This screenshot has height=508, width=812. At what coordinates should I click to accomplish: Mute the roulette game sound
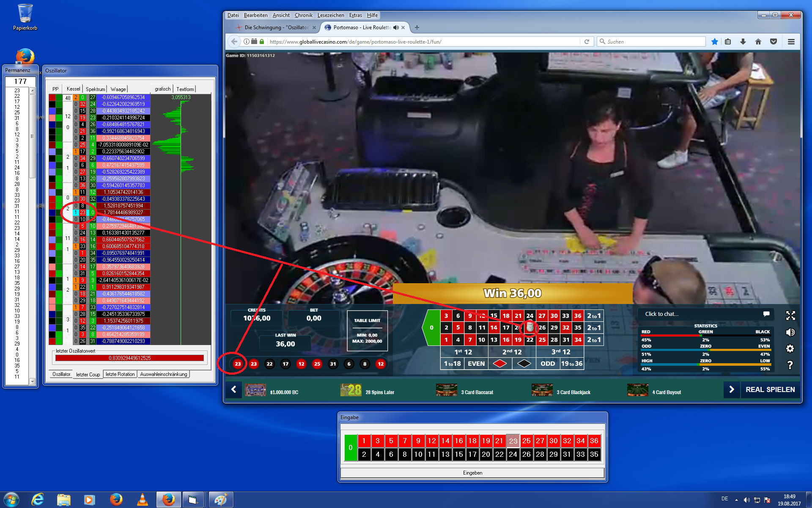pyautogui.click(x=790, y=332)
